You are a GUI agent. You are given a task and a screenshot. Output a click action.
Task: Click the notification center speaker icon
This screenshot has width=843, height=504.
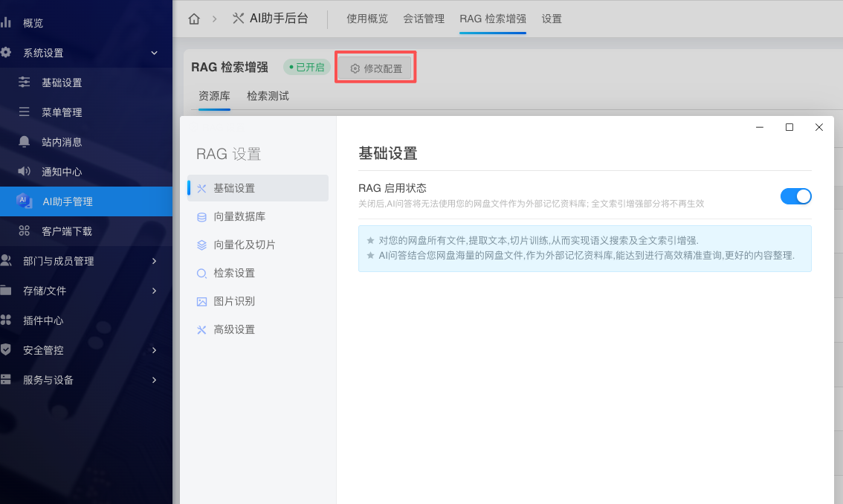[25, 172]
